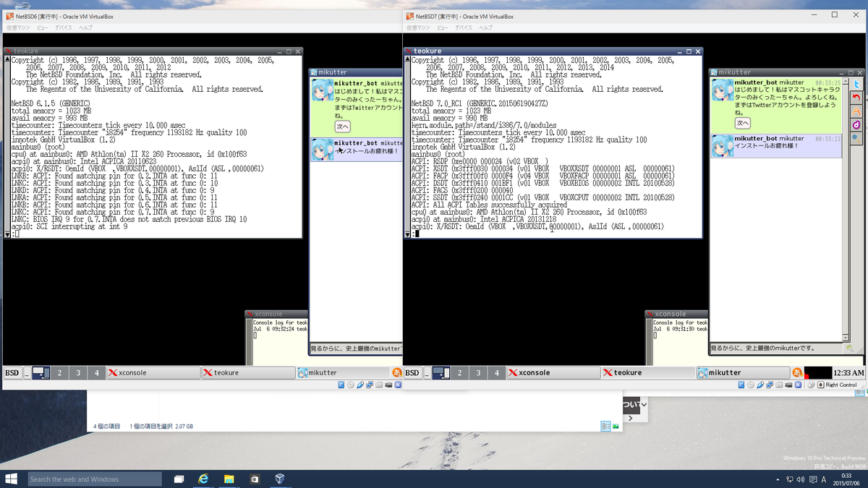The image size is (868, 488).
Task: Open 仮想マシン menu in NetBSD7 window
Action: click(x=418, y=27)
